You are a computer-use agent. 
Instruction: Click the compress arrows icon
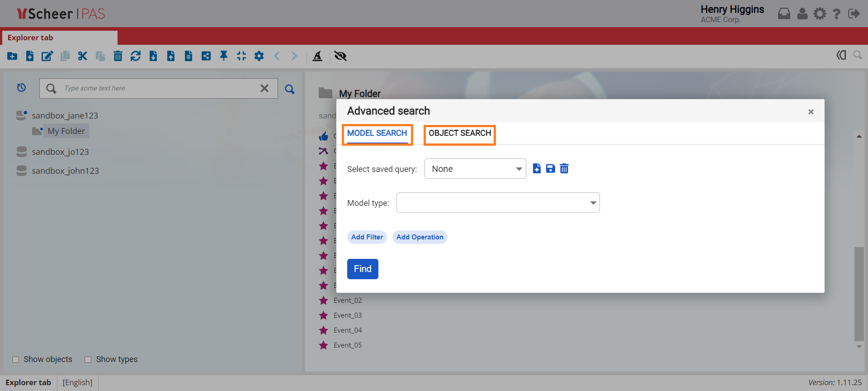241,56
